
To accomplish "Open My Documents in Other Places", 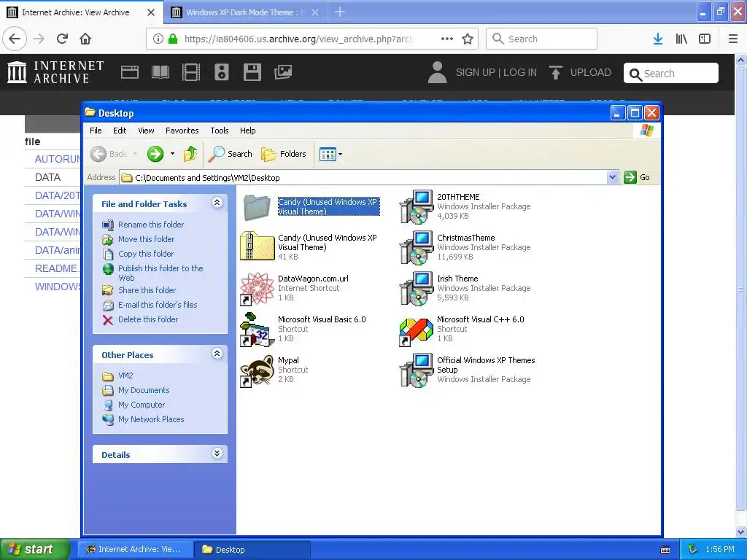I will click(x=144, y=390).
